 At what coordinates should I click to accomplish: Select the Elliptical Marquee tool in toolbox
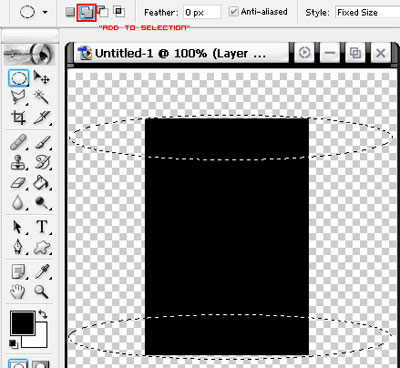pos(18,78)
